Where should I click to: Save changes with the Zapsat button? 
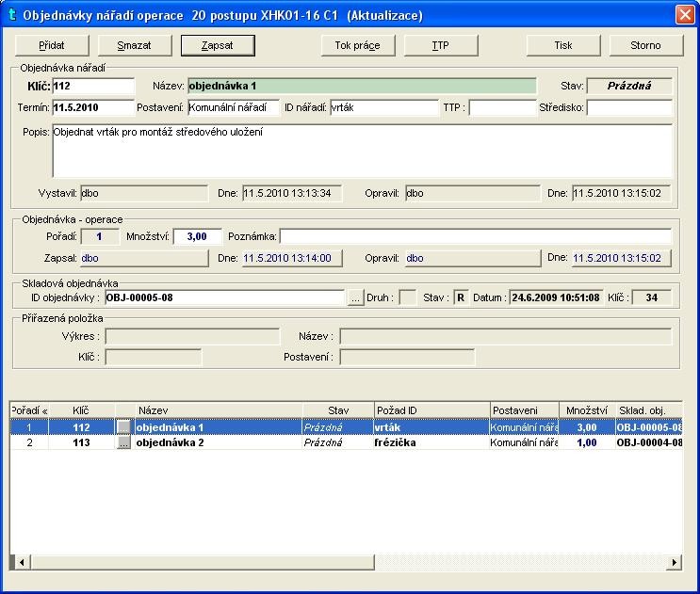(218, 45)
